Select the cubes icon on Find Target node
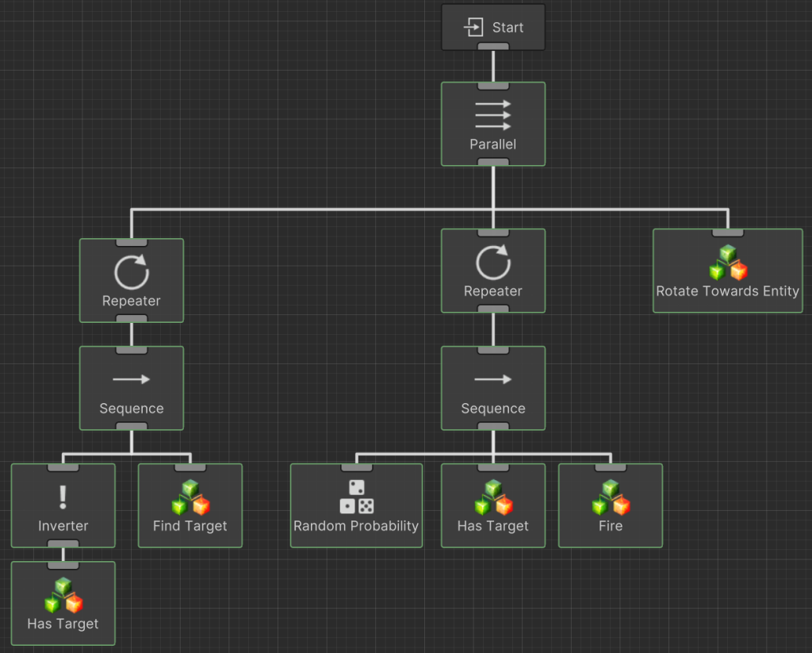812x653 pixels. 190,497
